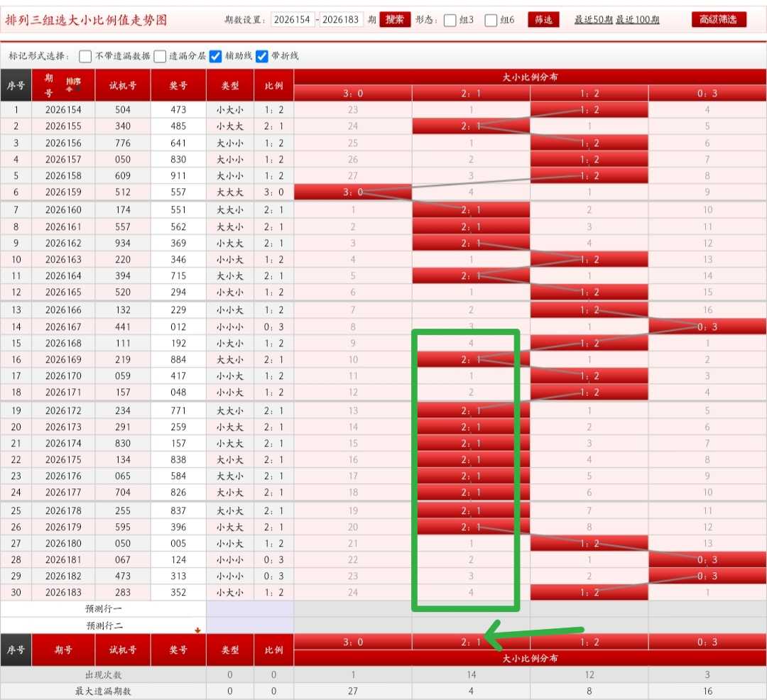
Task: Edit start period field 2026154
Action: coord(292,20)
